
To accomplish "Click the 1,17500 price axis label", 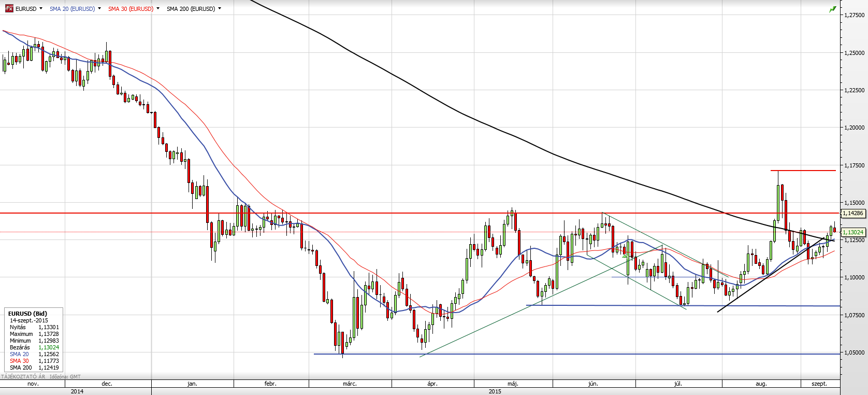I will click(x=854, y=165).
